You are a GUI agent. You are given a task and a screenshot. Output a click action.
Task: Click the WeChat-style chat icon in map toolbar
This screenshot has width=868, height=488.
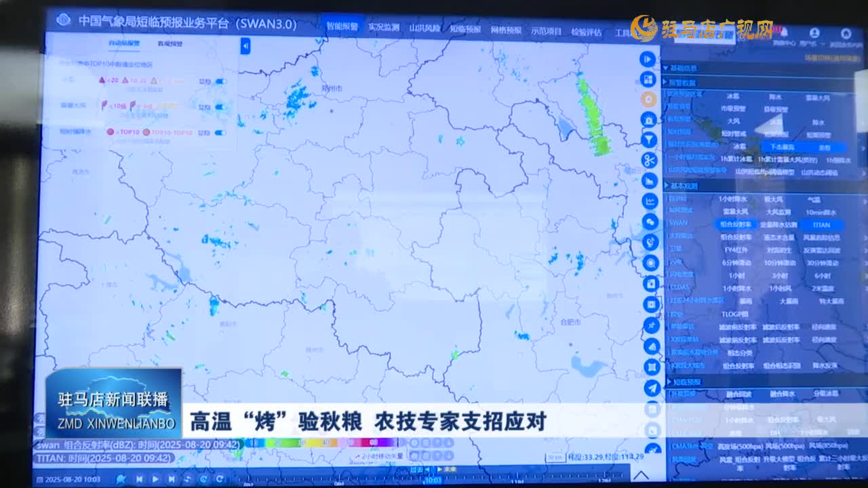click(x=650, y=222)
